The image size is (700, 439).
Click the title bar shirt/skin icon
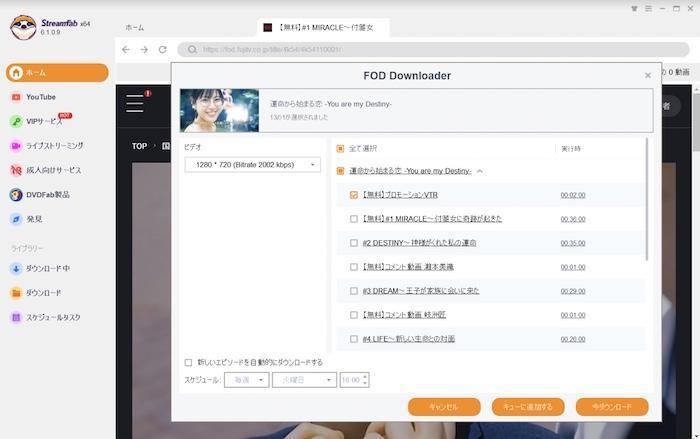tap(634, 8)
